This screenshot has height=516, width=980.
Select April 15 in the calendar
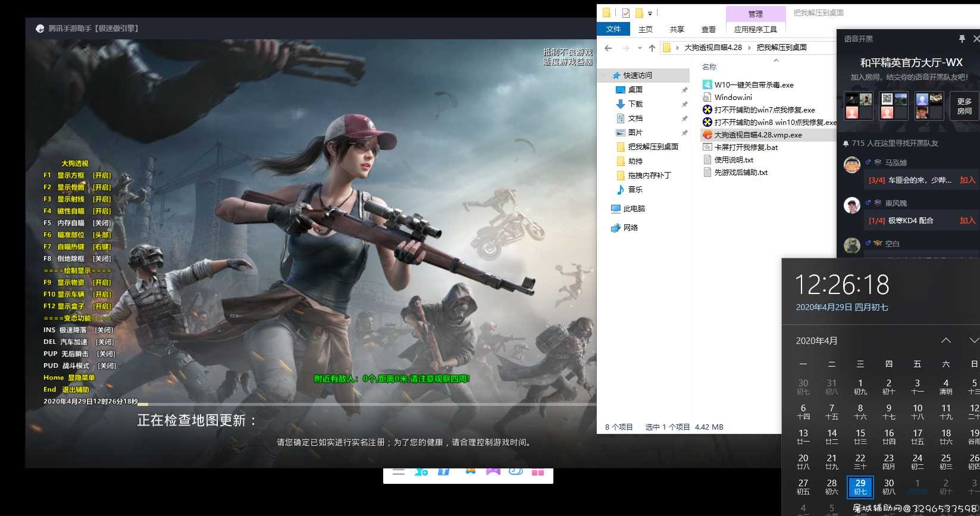pyautogui.click(x=860, y=437)
